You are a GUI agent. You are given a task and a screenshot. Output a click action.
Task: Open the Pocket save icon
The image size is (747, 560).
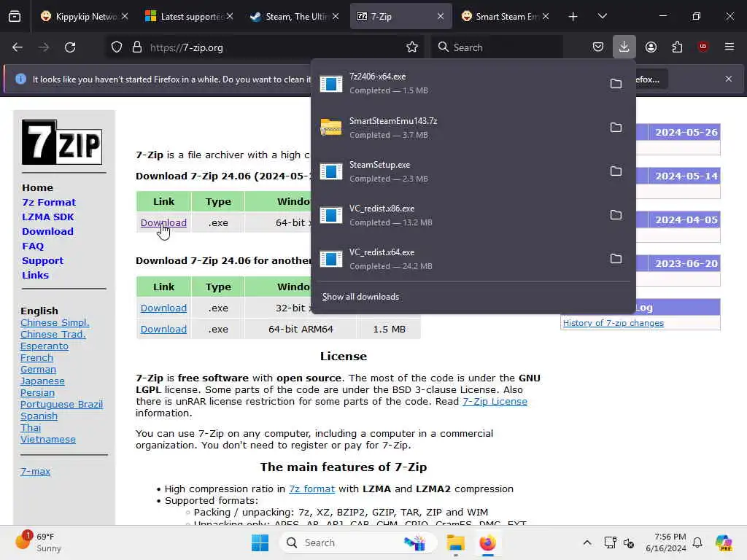click(x=598, y=47)
